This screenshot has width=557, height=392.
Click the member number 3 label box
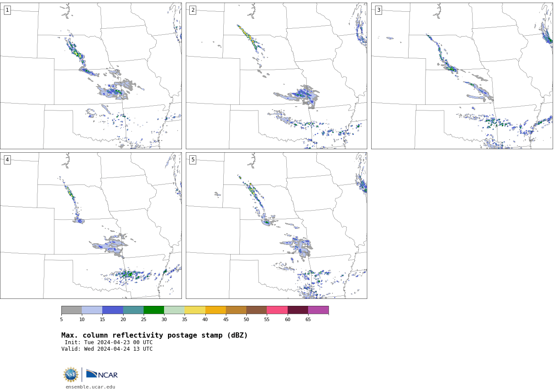(x=378, y=10)
